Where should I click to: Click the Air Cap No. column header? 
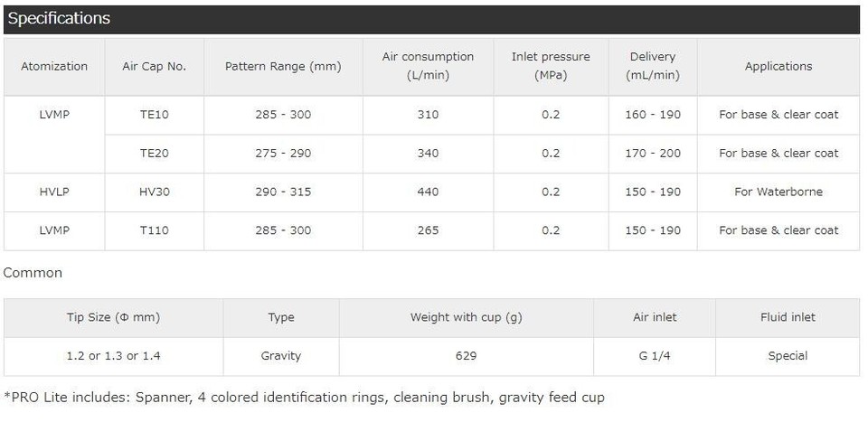click(155, 66)
